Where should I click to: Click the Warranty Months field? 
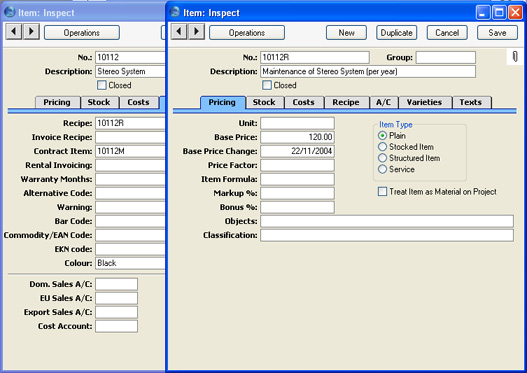[x=130, y=179]
